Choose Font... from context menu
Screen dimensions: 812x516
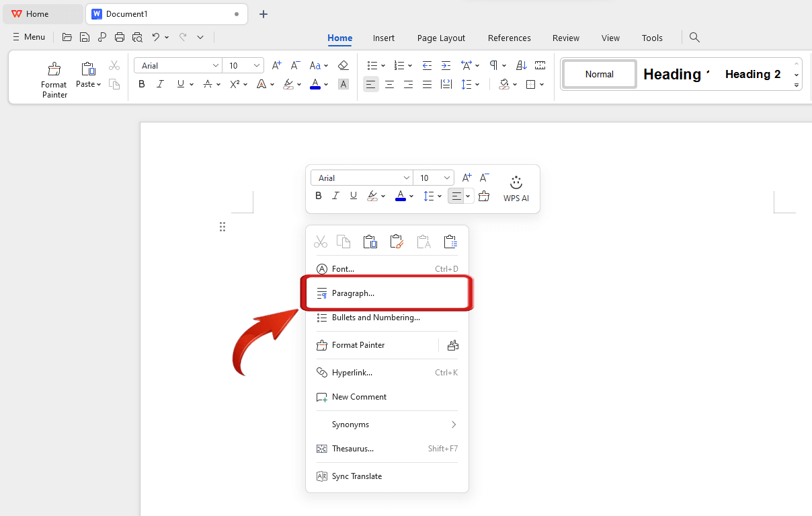click(x=387, y=269)
